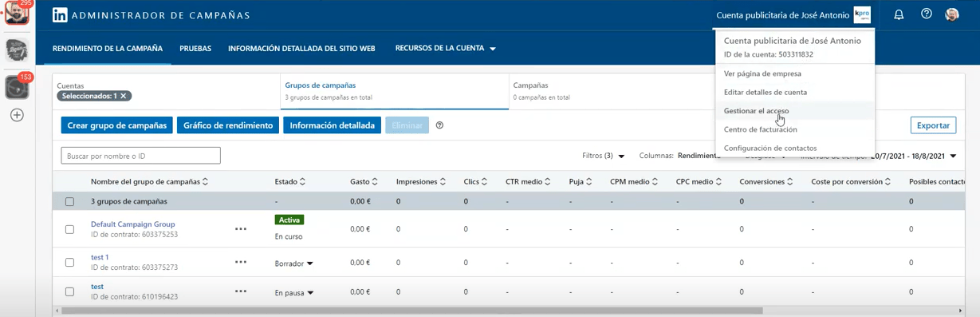The image size is (980, 317).
Task: Select the second sidebar avatar thumbnail
Action: tap(17, 50)
